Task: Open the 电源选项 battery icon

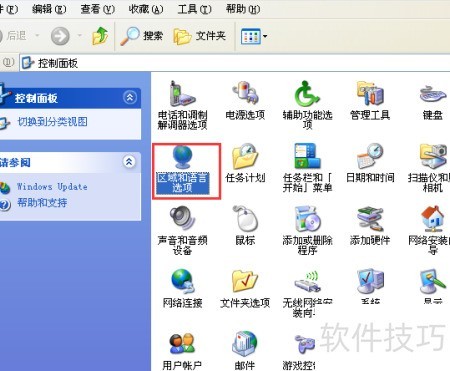Action: (x=245, y=93)
